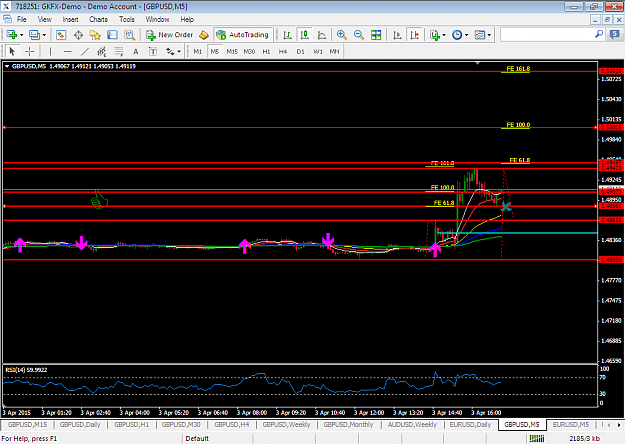Select the arrow Cursor tool
625x444 pixels.
(12, 51)
